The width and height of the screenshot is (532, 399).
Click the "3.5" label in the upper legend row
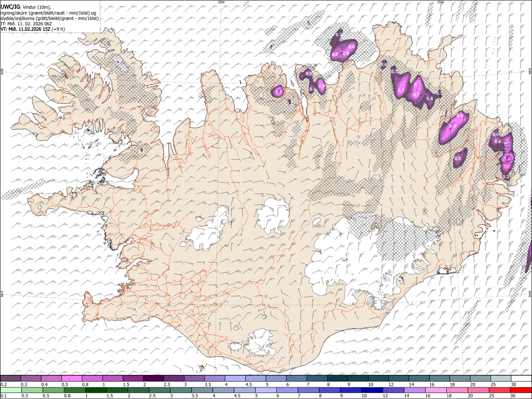click(x=208, y=384)
